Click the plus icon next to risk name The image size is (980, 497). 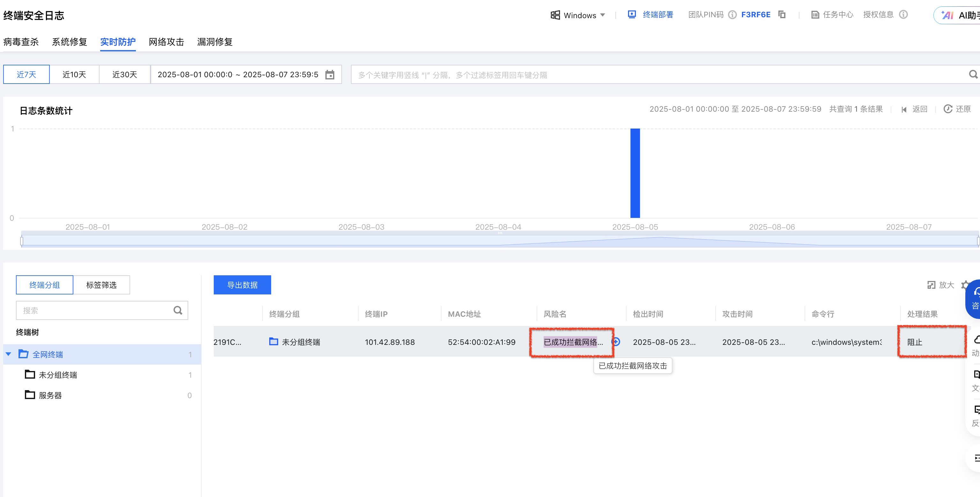coord(616,342)
